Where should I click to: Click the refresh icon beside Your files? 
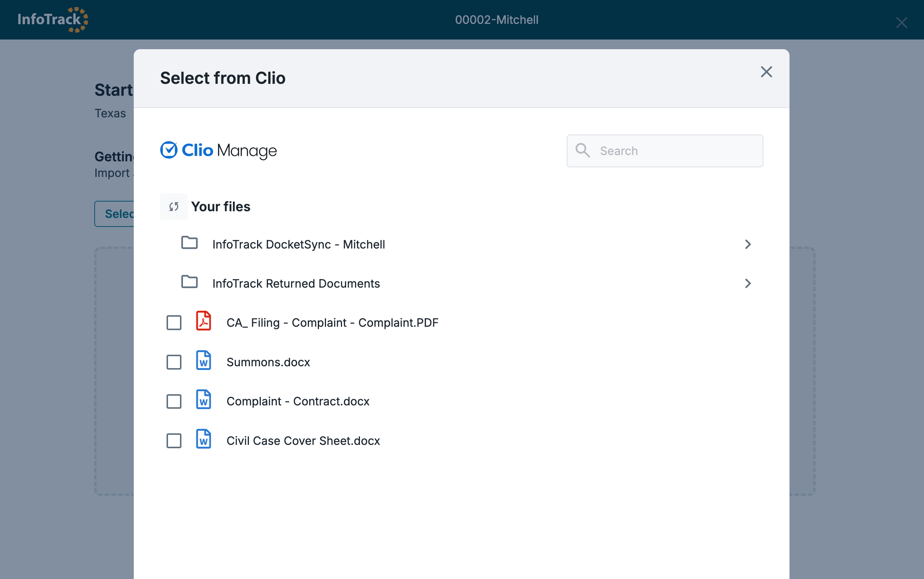pyautogui.click(x=174, y=207)
